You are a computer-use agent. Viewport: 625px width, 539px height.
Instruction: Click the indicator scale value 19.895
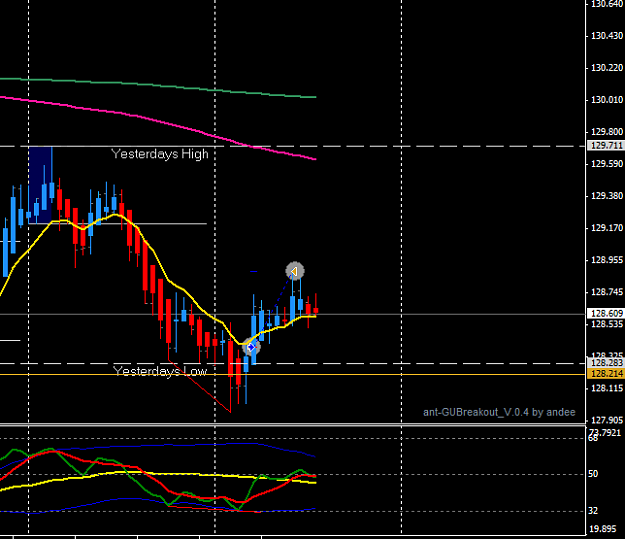click(x=605, y=529)
